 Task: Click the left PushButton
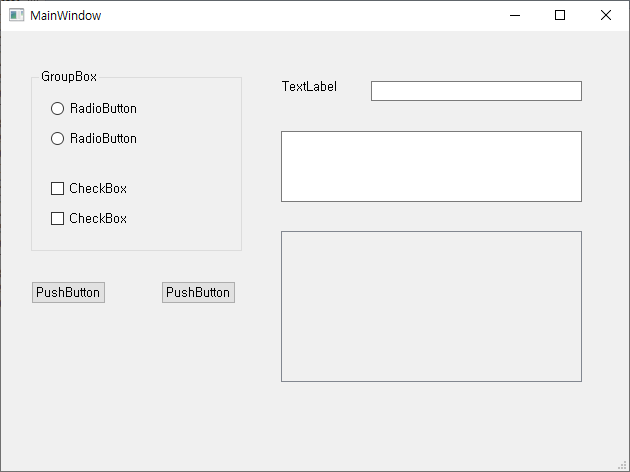click(68, 292)
